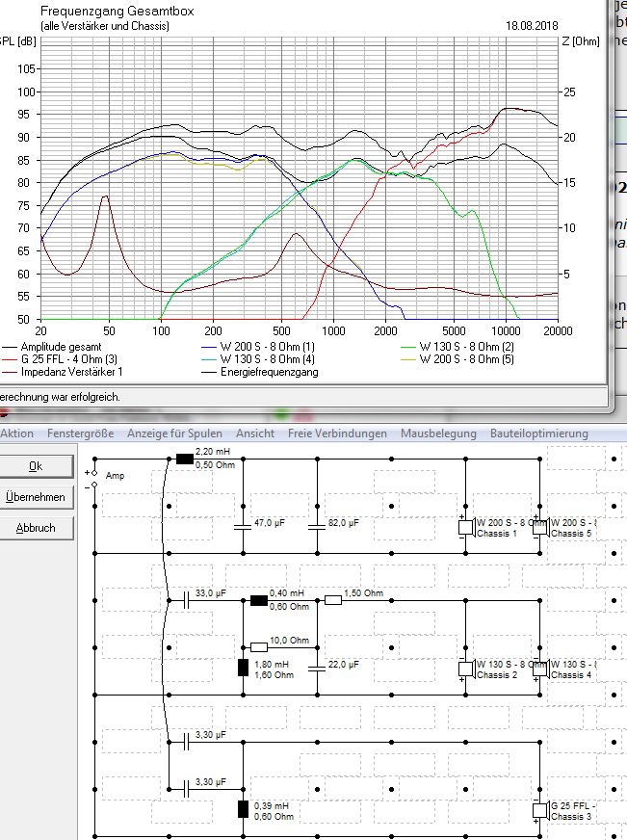Select the 2,20 mH inductor symbol
The image size is (627, 840).
pos(185,459)
